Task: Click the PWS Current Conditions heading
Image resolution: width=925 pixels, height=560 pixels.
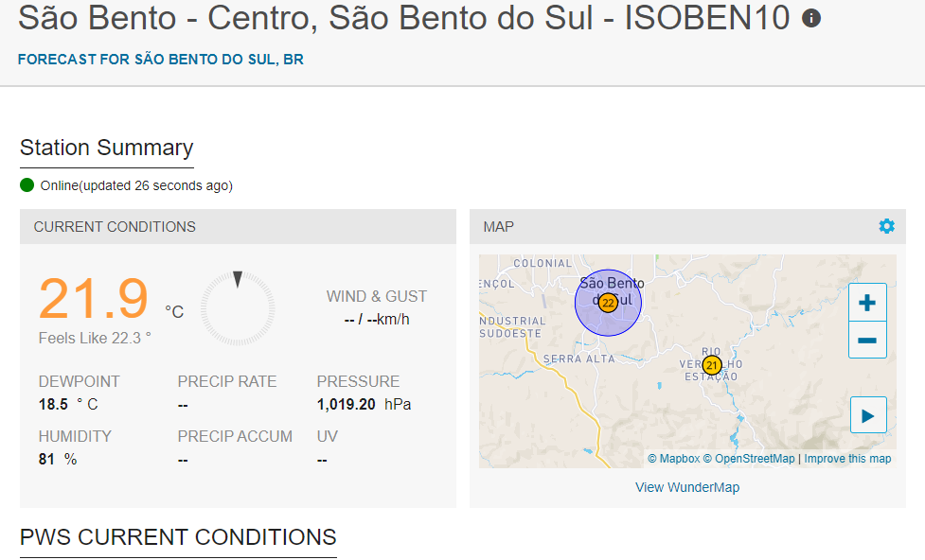Action: 178,537
